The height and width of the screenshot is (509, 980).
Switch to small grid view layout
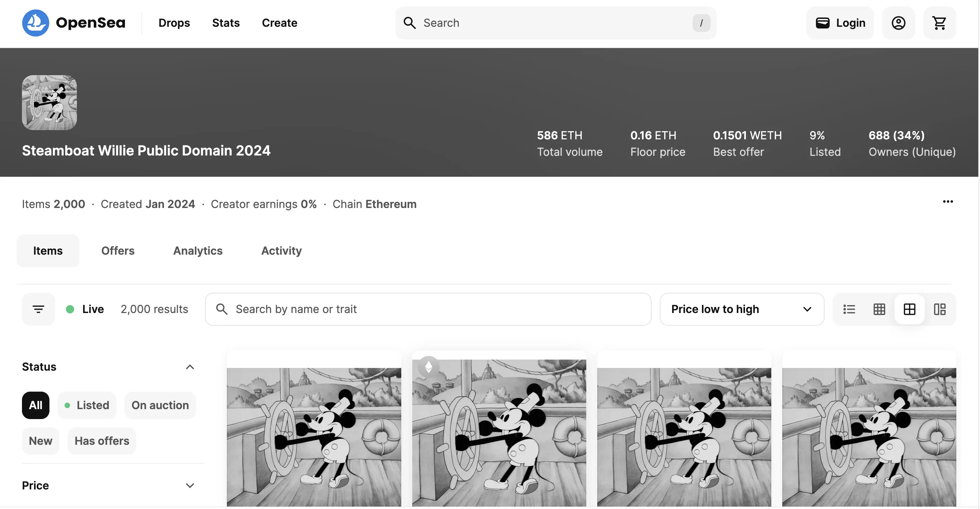point(879,309)
